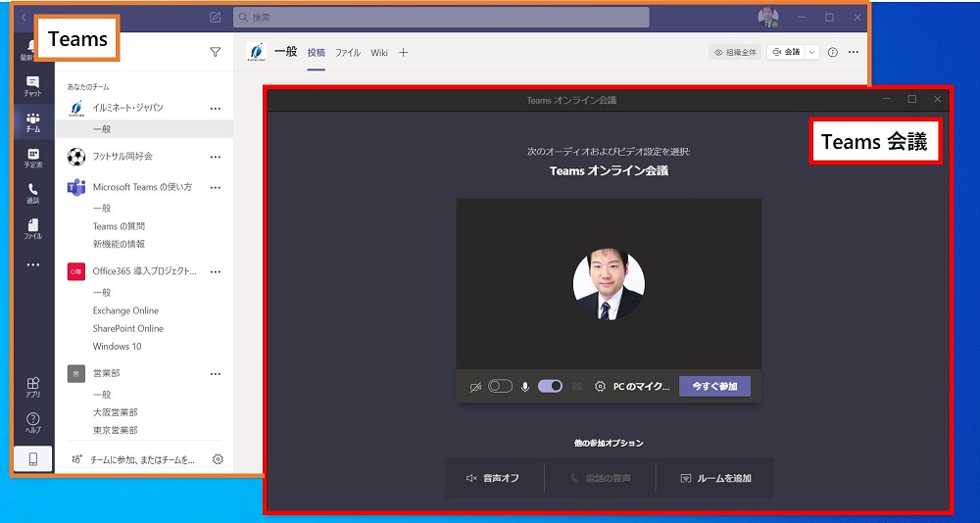Screen dimensions: 980x523
Task: Select フットサル同好会 team name
Action: tap(122, 156)
